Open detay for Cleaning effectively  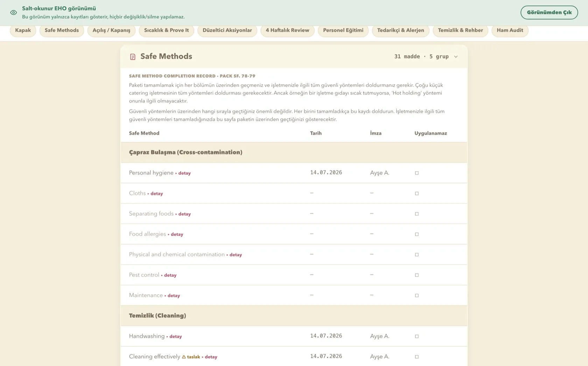[209, 357]
